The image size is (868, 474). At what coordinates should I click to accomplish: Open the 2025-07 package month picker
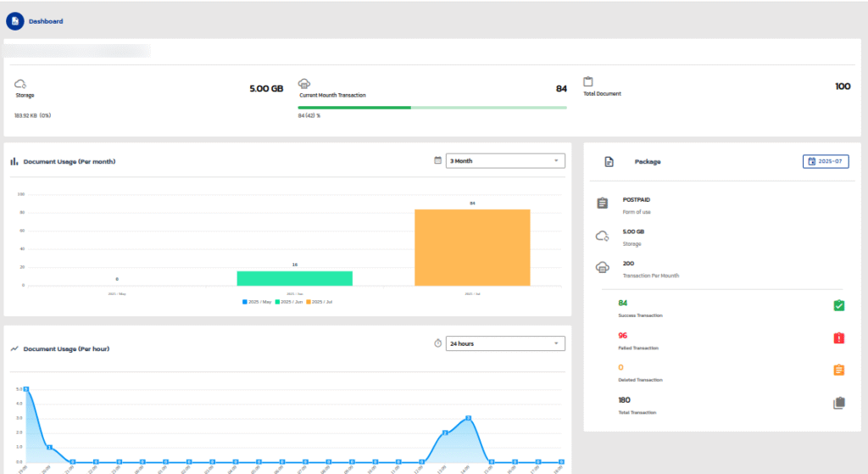tap(825, 161)
